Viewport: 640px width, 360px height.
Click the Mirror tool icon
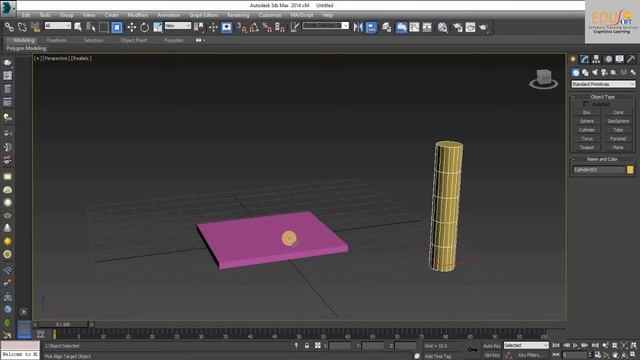point(358,27)
